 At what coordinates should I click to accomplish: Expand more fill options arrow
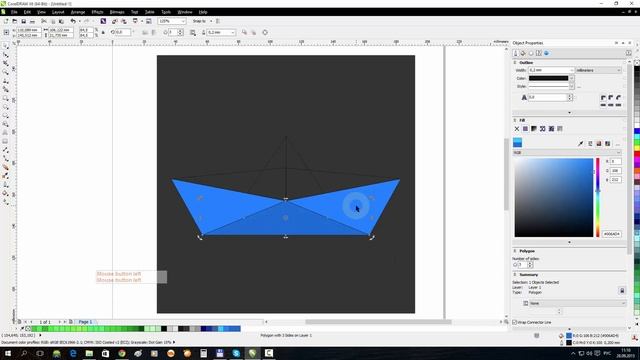569,242
